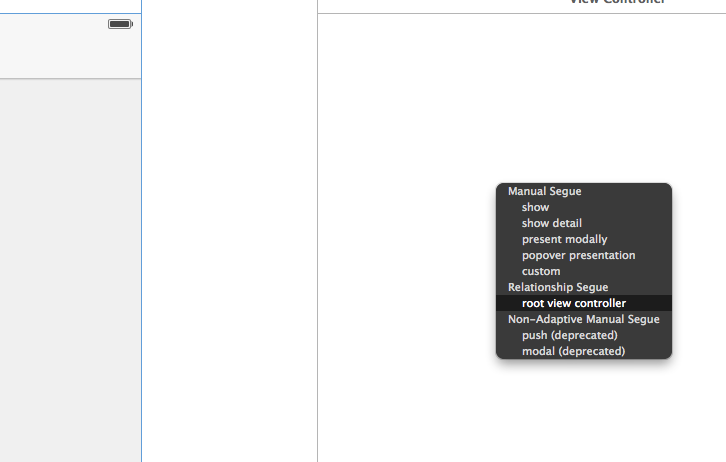Image resolution: width=726 pixels, height=462 pixels.
Task: Choose the "custom" segue entry
Action: click(x=541, y=271)
